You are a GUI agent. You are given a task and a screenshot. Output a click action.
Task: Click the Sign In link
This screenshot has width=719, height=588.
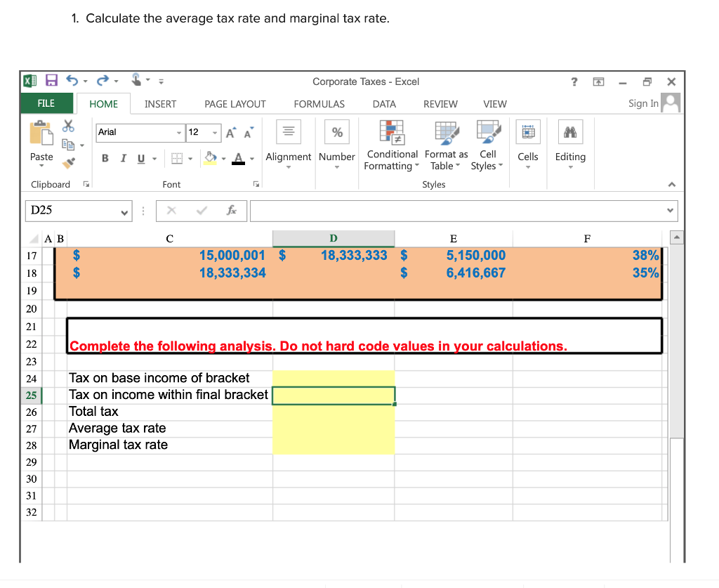point(643,103)
